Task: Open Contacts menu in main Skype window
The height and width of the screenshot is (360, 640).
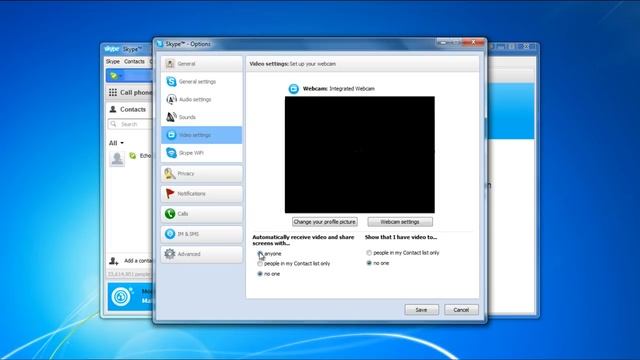Action: pos(134,61)
